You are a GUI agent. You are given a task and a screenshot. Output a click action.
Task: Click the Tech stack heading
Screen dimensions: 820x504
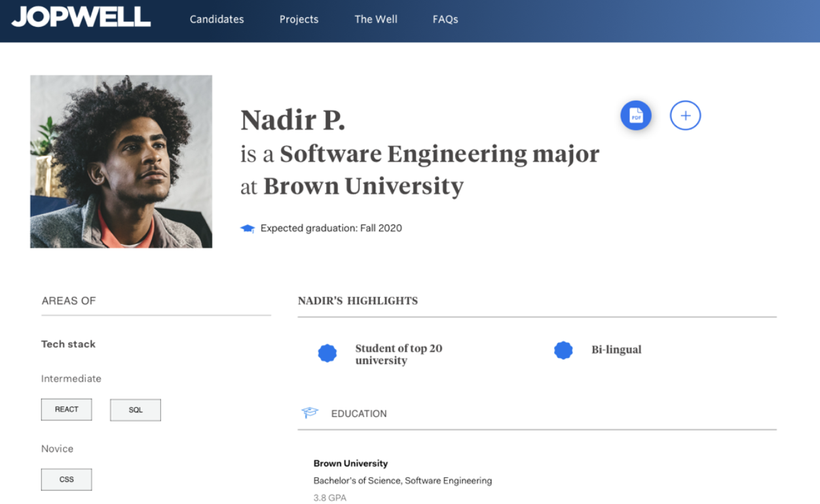[x=68, y=344]
